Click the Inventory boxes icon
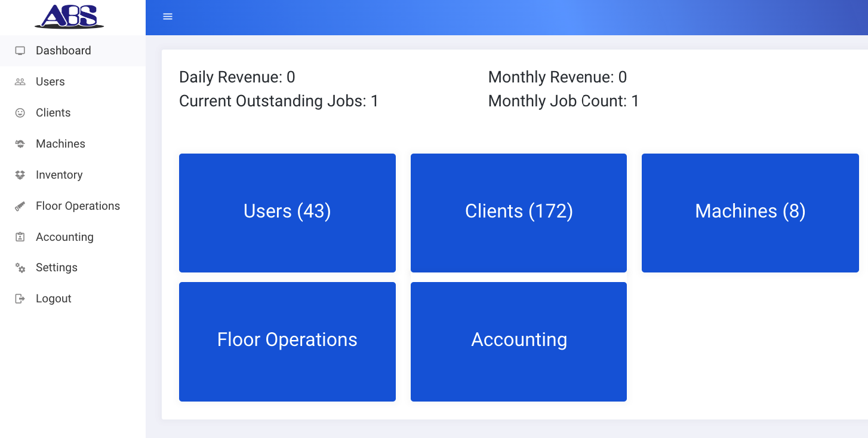868x438 pixels. [20, 175]
